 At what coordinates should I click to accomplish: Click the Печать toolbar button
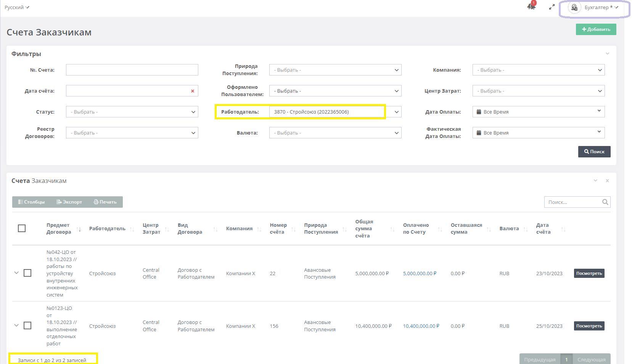105,202
